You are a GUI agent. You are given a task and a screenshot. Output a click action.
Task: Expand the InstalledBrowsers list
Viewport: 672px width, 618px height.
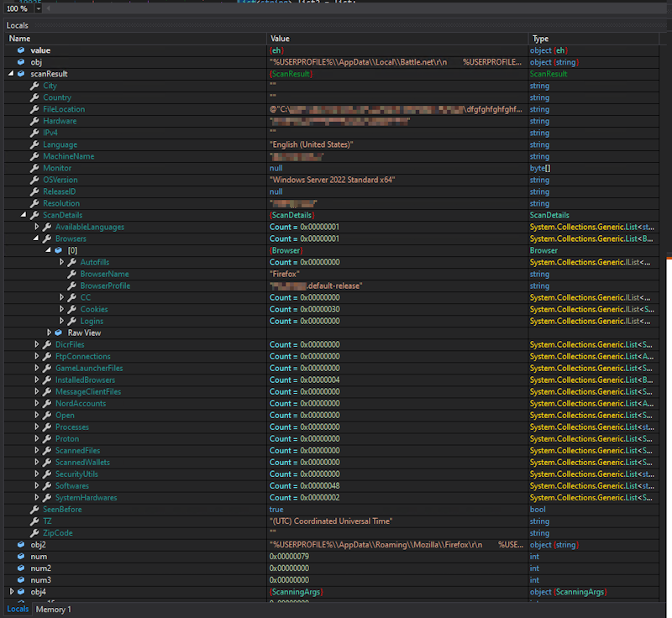(36, 380)
